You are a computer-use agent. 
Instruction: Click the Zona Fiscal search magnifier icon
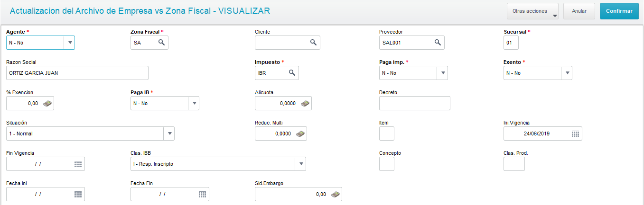coord(161,43)
